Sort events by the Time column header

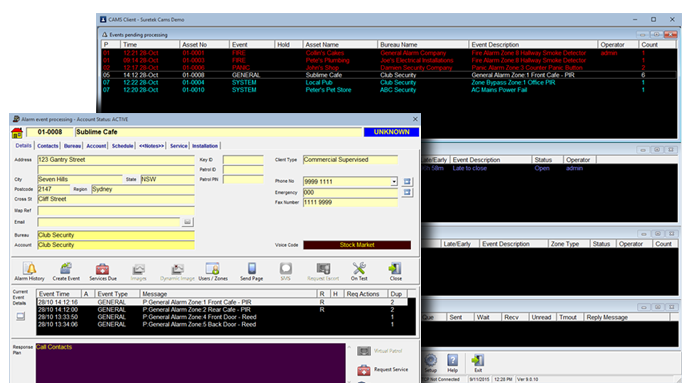[150, 44]
